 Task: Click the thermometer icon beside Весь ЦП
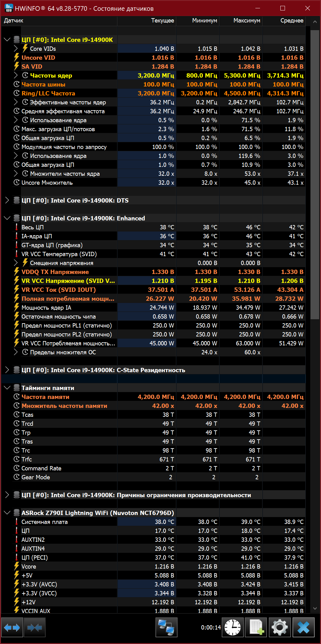click(x=17, y=227)
